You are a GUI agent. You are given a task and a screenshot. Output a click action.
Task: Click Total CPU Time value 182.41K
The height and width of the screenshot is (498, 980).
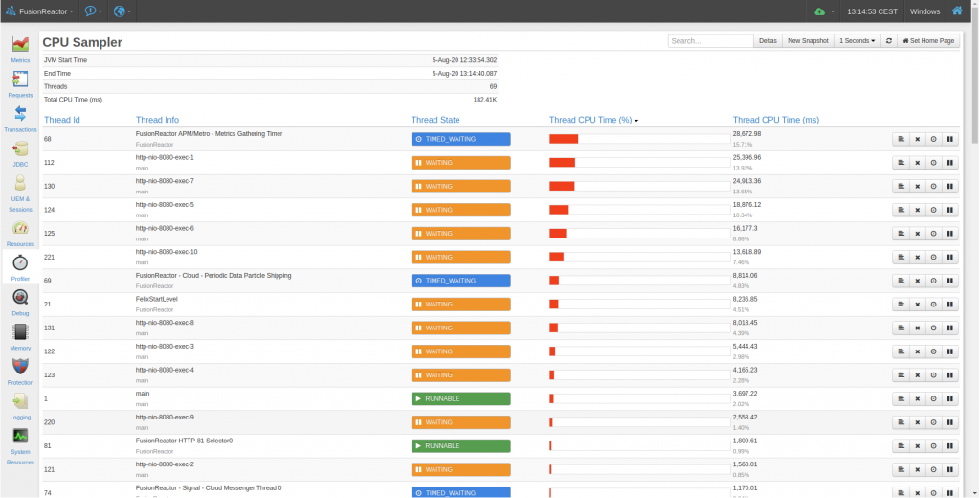pyautogui.click(x=484, y=100)
